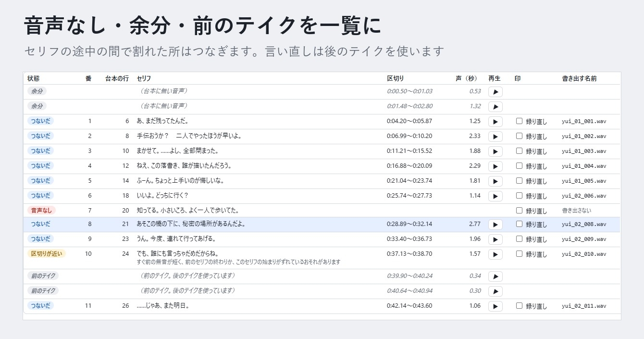The image size is (644, 339).
Task: Play line 9 うん。今度、連れて行ってあげる。
Action: pyautogui.click(x=495, y=239)
